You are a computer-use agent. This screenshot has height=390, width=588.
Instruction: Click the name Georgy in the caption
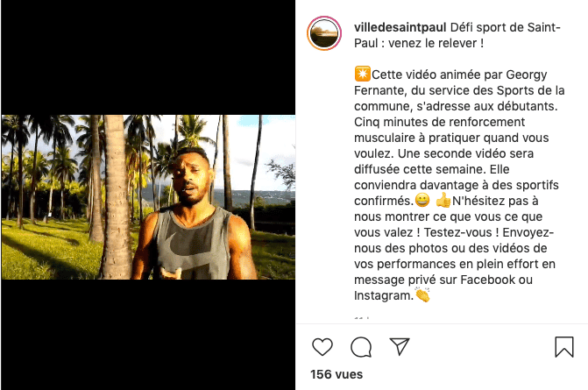[527, 74]
